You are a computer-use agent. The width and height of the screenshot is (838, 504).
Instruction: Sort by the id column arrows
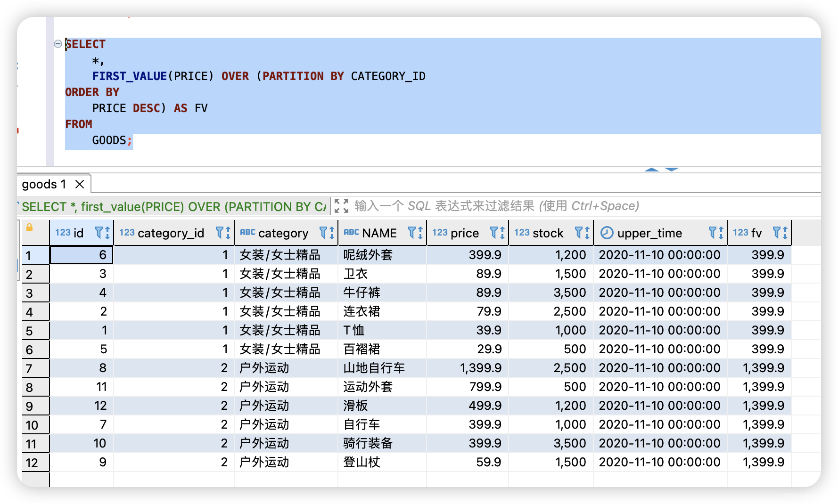pos(108,233)
